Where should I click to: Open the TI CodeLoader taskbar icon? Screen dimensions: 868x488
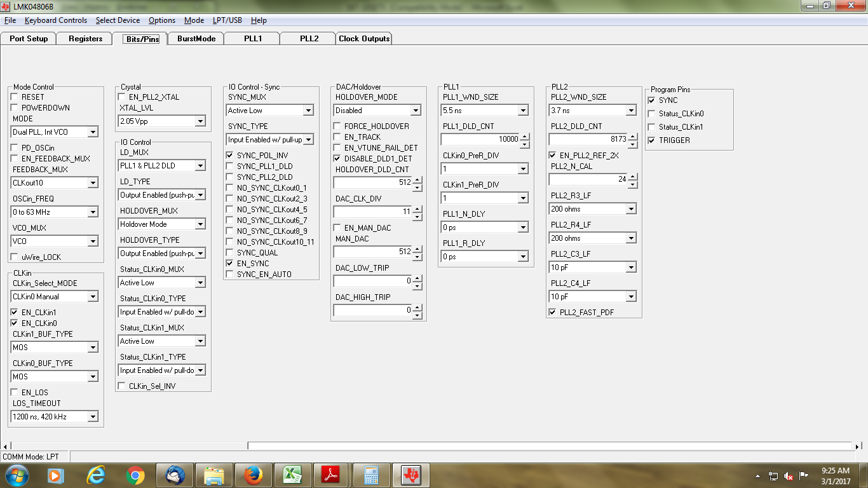pos(410,475)
